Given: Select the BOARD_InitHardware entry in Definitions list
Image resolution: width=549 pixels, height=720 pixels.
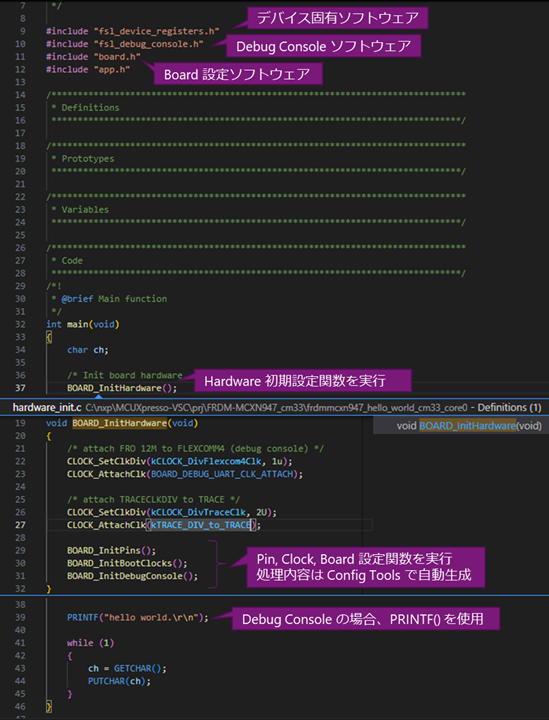Looking at the screenshot, I should point(467,426).
